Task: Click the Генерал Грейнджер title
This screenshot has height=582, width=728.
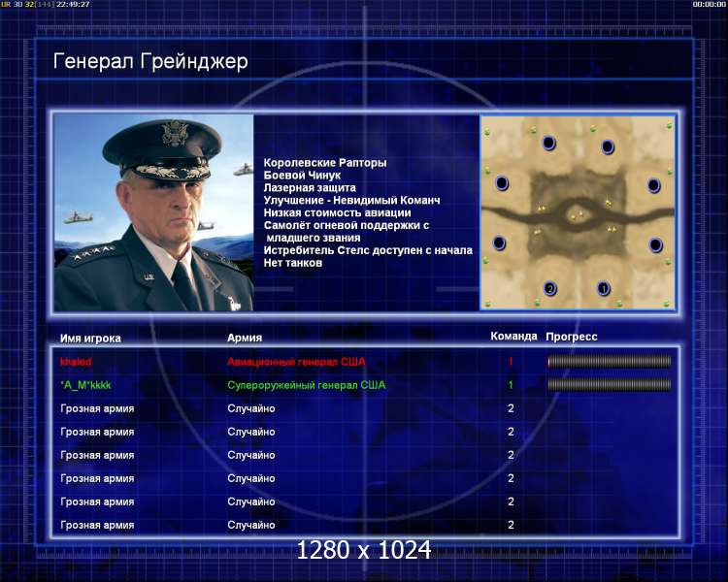Action: 150,62
